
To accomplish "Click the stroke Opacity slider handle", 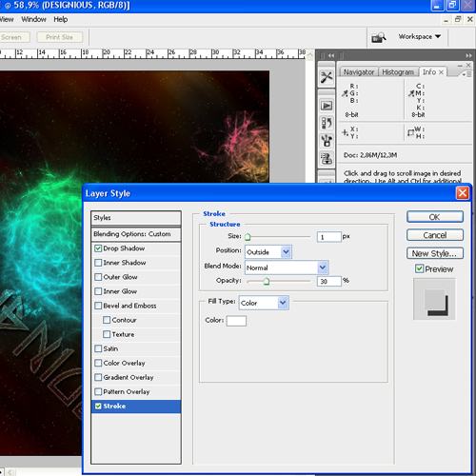I will [x=267, y=281].
